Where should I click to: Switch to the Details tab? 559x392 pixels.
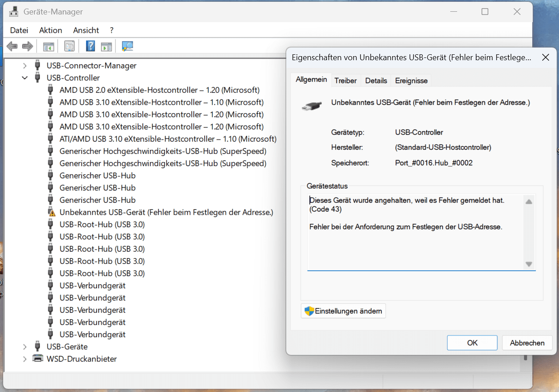376,81
